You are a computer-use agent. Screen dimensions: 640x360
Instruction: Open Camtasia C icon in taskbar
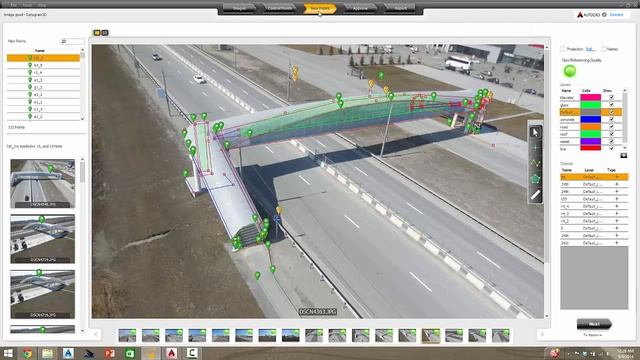(x=192, y=353)
